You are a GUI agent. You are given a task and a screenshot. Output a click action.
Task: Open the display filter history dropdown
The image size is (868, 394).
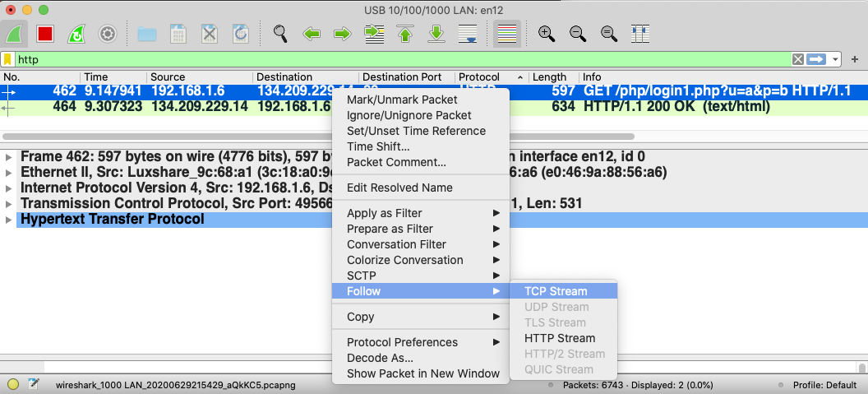tap(836, 60)
